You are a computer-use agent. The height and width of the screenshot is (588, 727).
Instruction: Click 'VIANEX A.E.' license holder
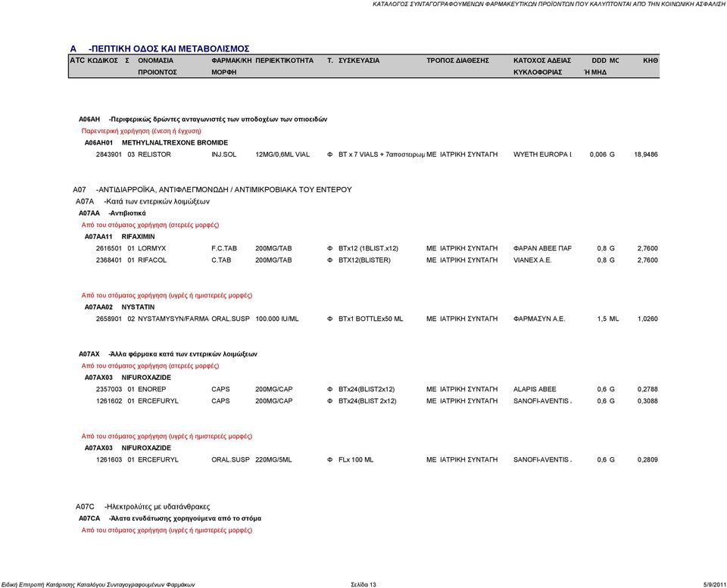[x=532, y=260]
